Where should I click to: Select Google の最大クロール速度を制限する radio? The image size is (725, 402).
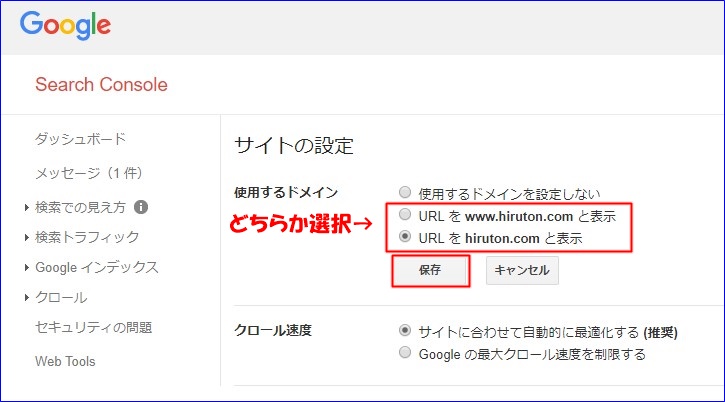coord(405,353)
